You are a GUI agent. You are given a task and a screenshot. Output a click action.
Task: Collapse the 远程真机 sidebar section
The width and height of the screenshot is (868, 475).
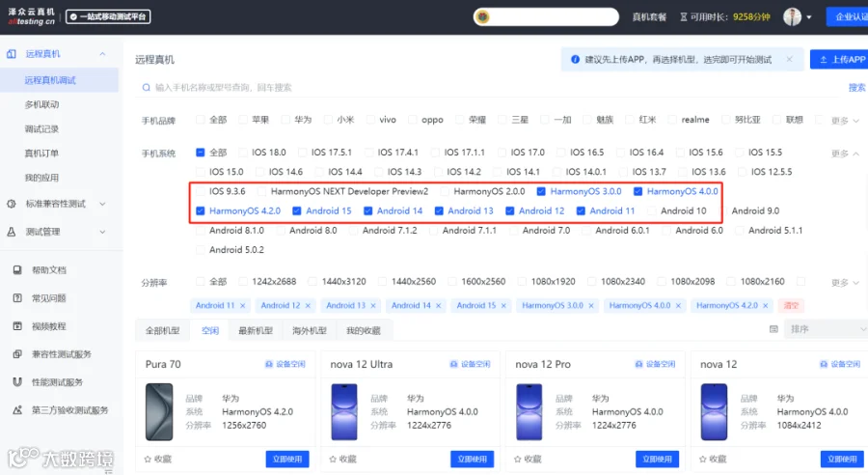(x=102, y=54)
